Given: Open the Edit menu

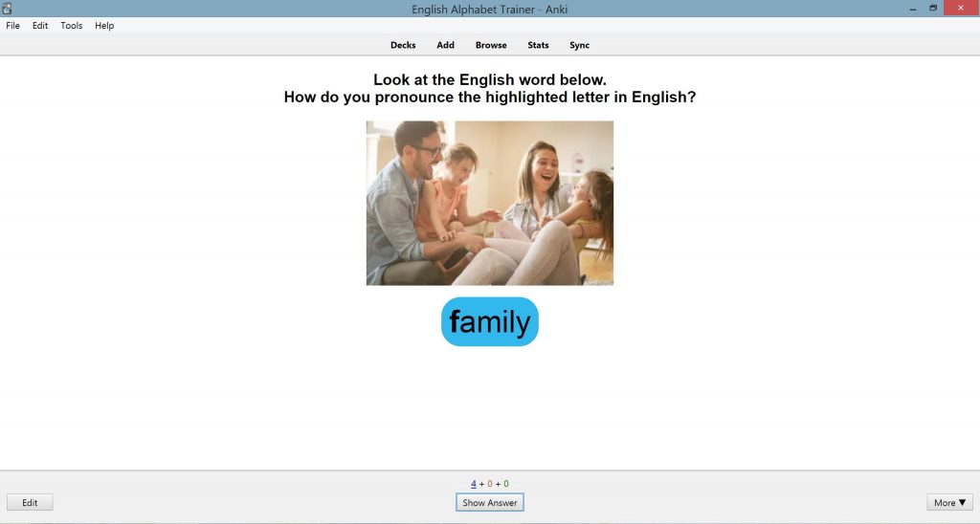Looking at the screenshot, I should coord(40,26).
